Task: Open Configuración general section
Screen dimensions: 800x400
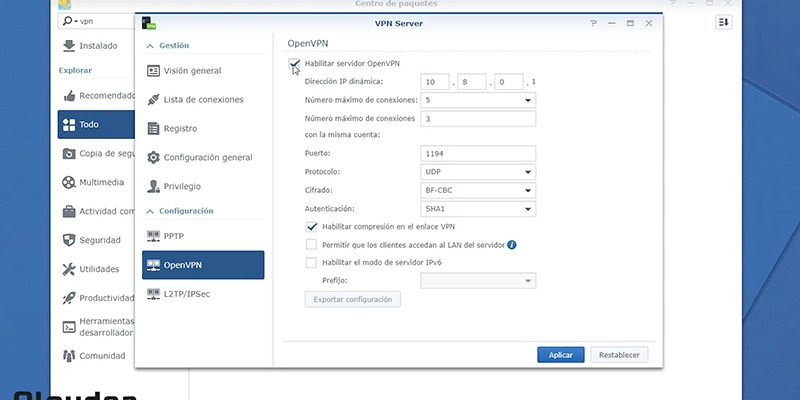Action: coord(203,158)
